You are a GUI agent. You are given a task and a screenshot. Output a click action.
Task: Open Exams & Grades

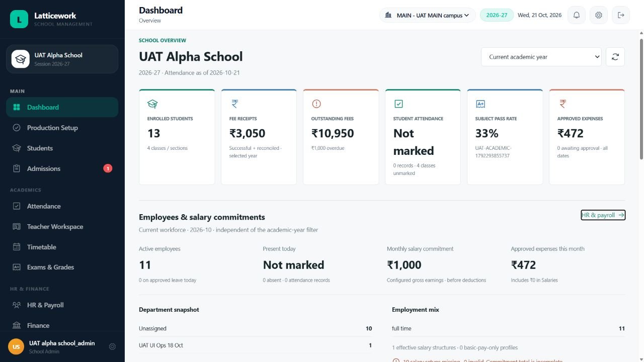click(x=62, y=267)
